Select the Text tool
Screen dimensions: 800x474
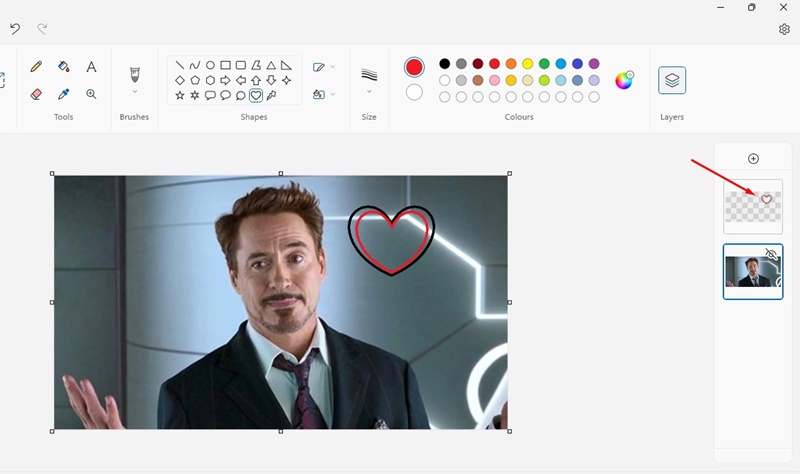pyautogui.click(x=91, y=66)
